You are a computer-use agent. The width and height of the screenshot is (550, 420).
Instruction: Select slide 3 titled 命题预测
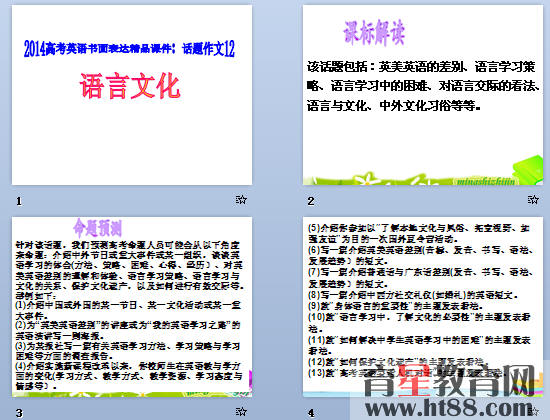point(132,307)
